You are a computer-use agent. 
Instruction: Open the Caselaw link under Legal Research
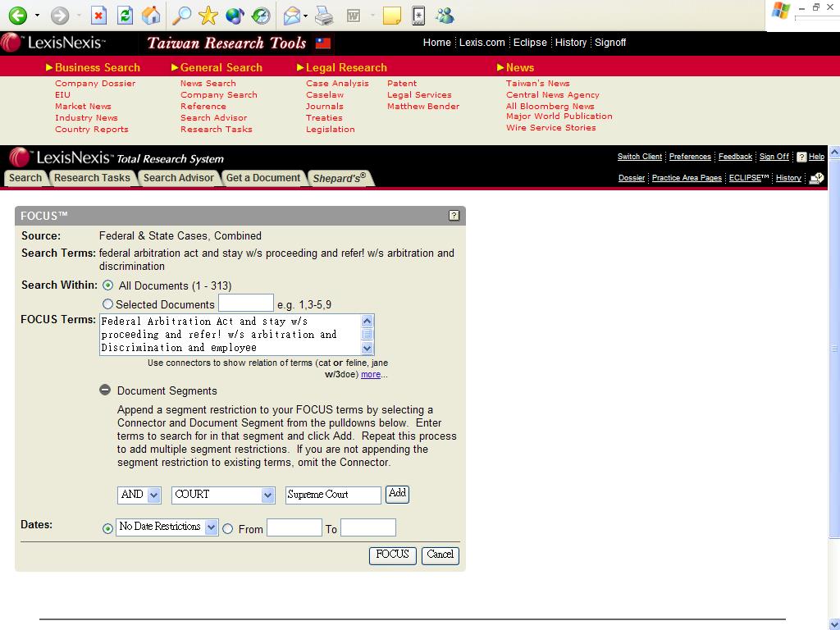325,95
